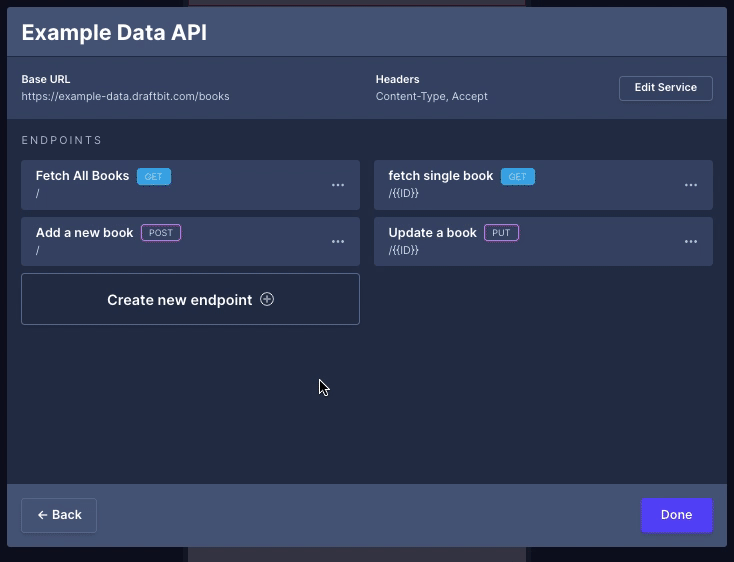This screenshot has height=562, width=734.
Task: Click the GET badge on fetch single book
Action: [517, 176]
